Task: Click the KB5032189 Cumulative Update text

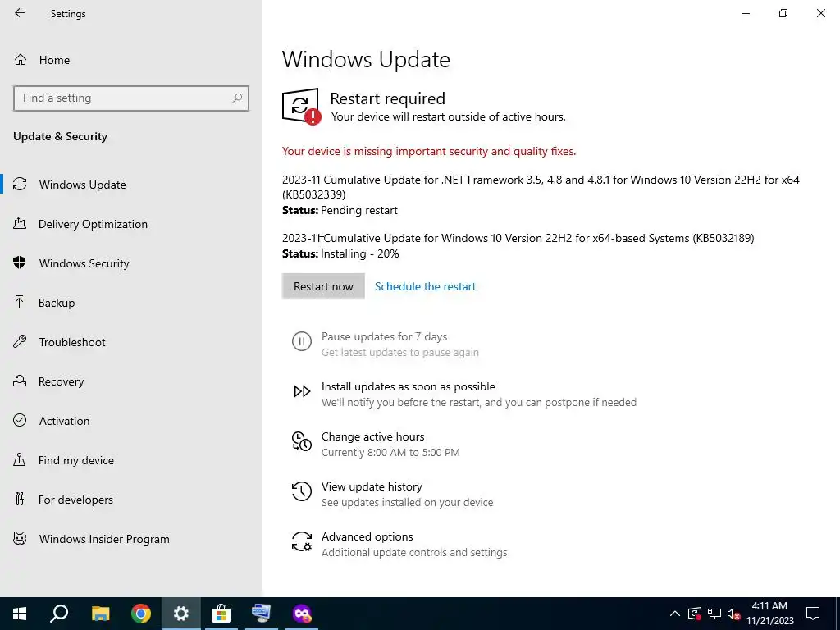Action: pyautogui.click(x=518, y=238)
